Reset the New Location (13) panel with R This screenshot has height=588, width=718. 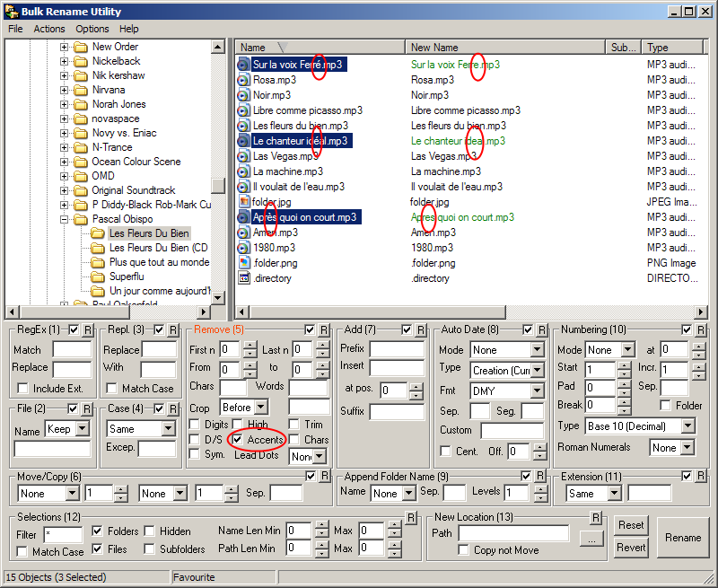596,518
